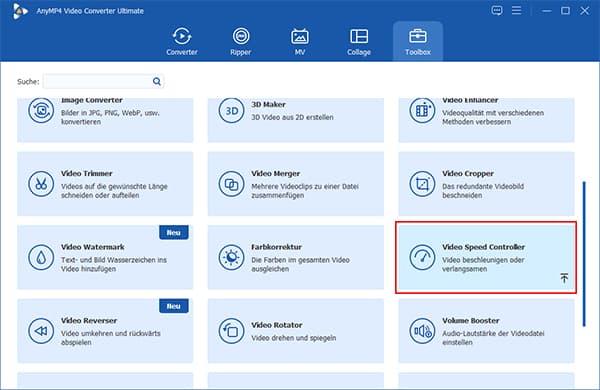600x390 pixels.
Task: Click the search magnifier icon
Action: 157,81
